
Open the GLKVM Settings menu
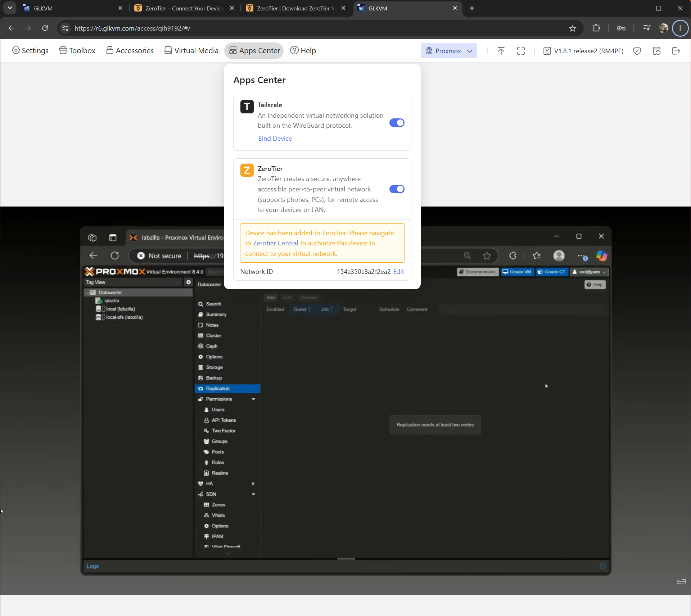[30, 51]
